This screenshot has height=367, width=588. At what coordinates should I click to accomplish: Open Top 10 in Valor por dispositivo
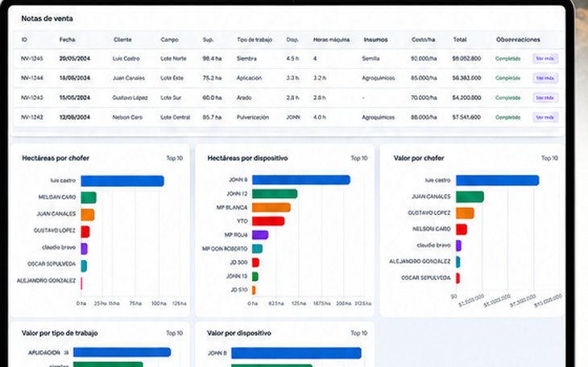coord(359,333)
